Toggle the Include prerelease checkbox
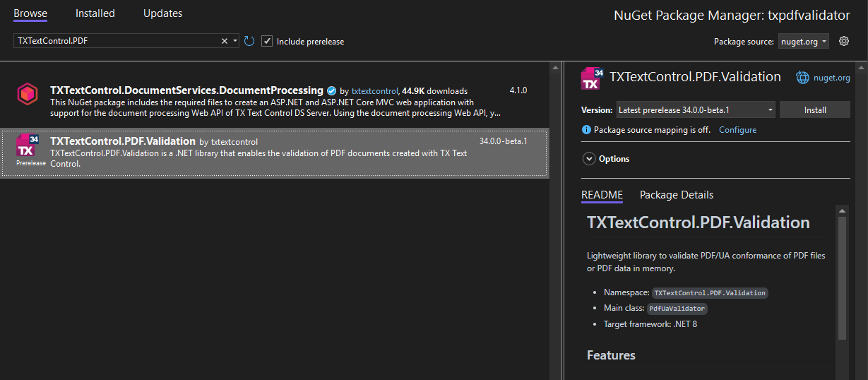 (x=267, y=41)
